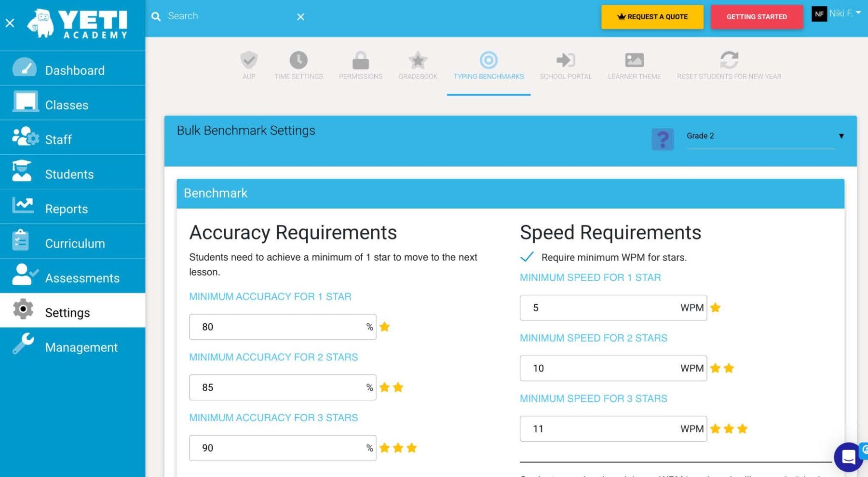This screenshot has width=868, height=477.
Task: Click the Getting Started button
Action: click(757, 17)
